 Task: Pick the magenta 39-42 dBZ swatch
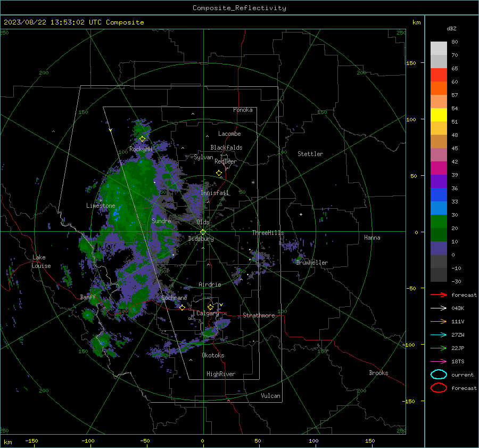[x=439, y=168]
